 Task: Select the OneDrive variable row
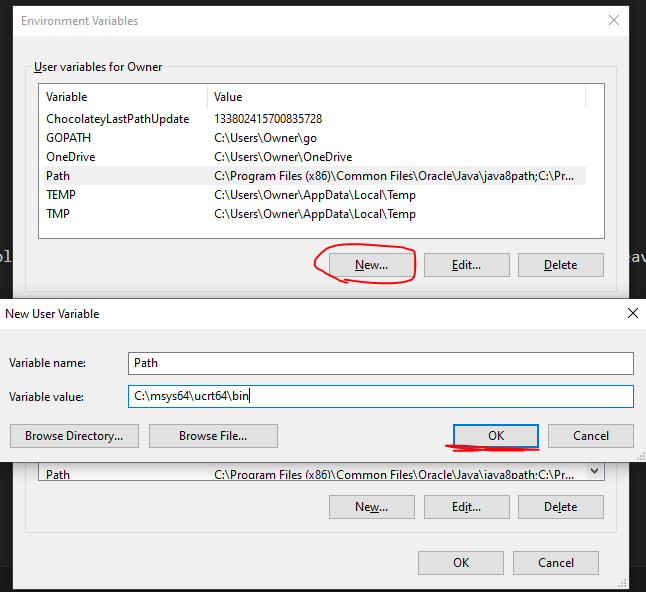[x=72, y=157]
